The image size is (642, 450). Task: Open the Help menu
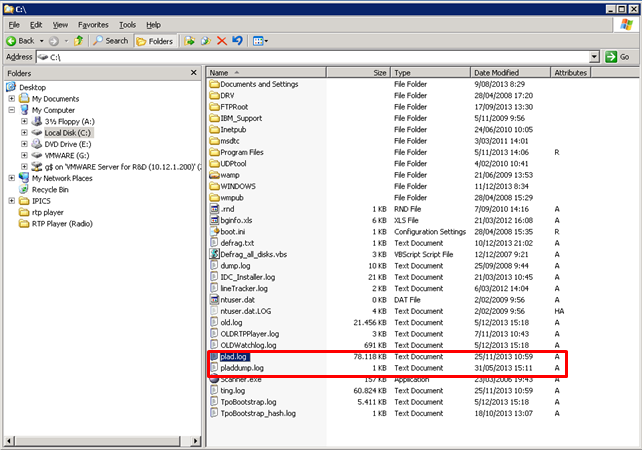coord(154,25)
